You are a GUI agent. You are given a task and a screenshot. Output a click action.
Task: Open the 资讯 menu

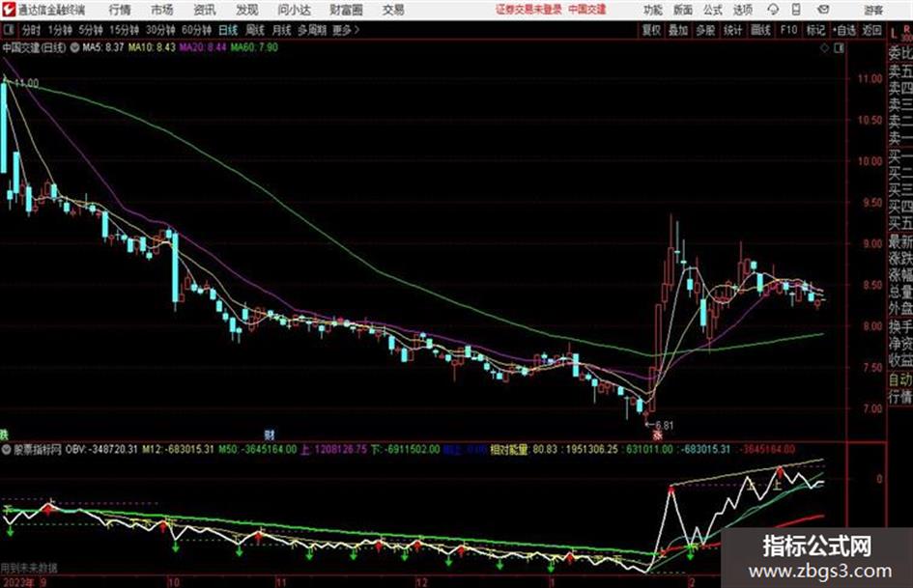[205, 10]
